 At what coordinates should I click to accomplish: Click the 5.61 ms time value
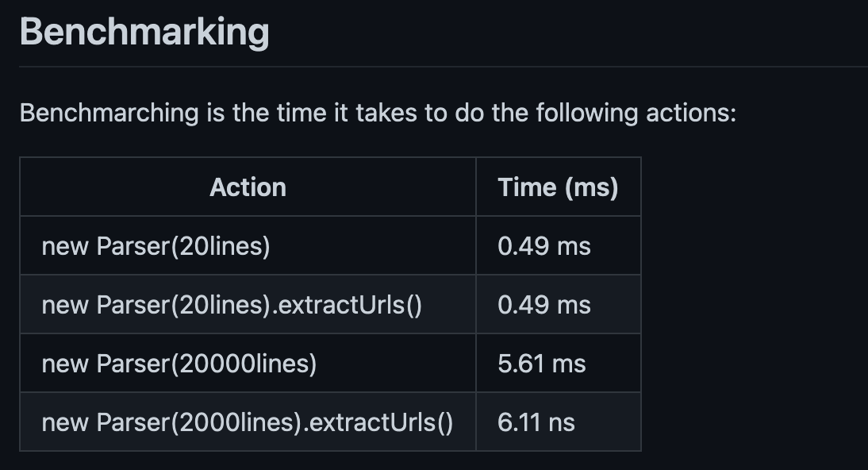pyautogui.click(x=542, y=364)
